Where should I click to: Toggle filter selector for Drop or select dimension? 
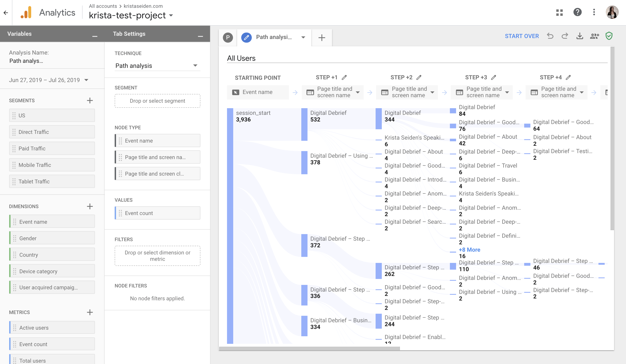click(x=157, y=256)
